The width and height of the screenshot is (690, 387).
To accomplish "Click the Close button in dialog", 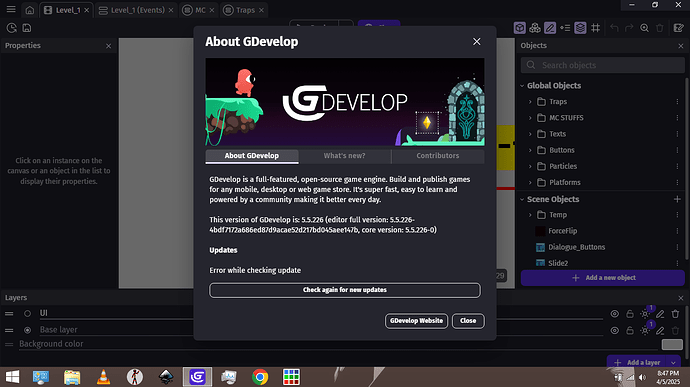I will tap(468, 321).
